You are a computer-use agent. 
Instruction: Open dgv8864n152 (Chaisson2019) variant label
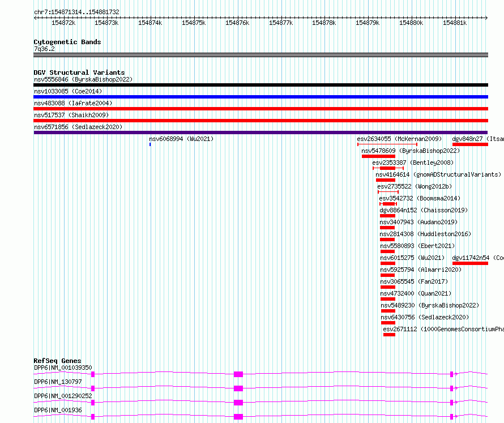pyautogui.click(x=424, y=210)
